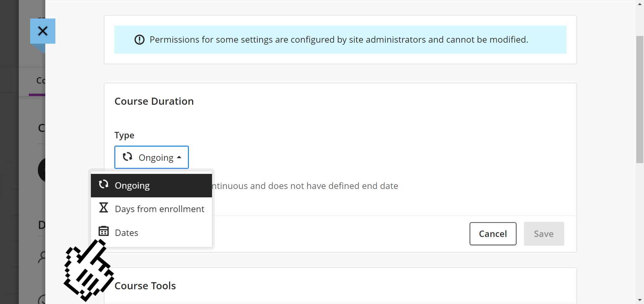Collapse the Type dropdown using its caret arrow

point(179,157)
